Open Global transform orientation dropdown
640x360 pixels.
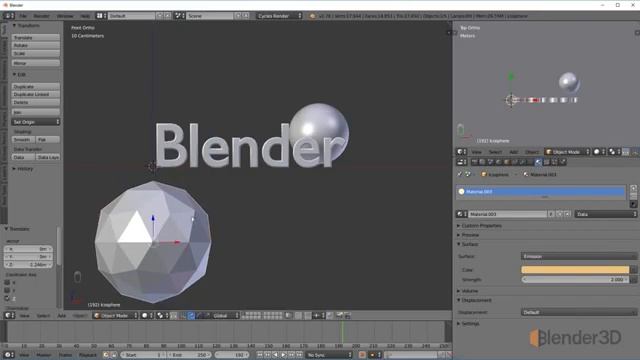[x=226, y=316]
